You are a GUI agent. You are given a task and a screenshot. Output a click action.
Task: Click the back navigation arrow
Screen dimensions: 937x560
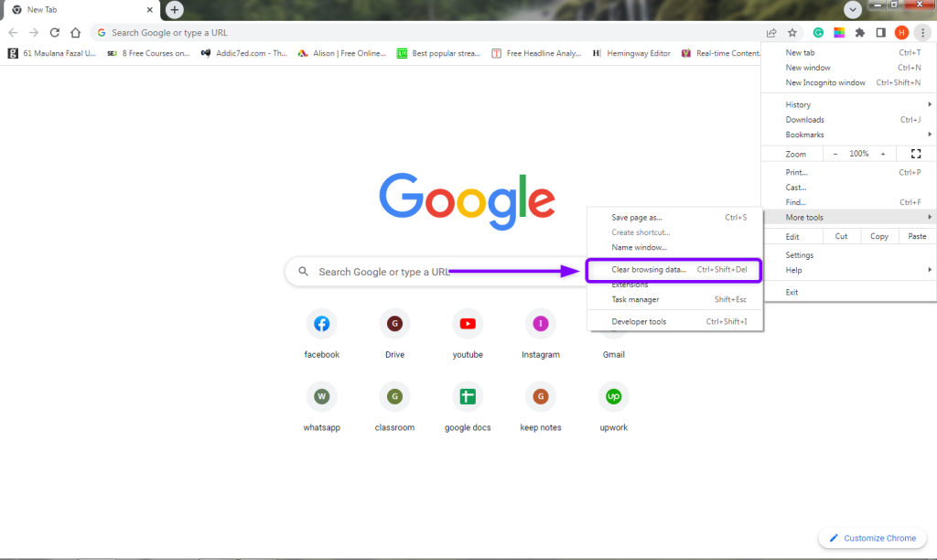[x=13, y=33]
